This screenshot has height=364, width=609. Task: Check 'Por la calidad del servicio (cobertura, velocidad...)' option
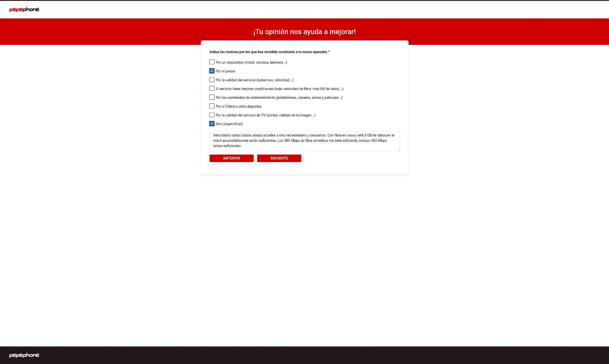pyautogui.click(x=212, y=80)
